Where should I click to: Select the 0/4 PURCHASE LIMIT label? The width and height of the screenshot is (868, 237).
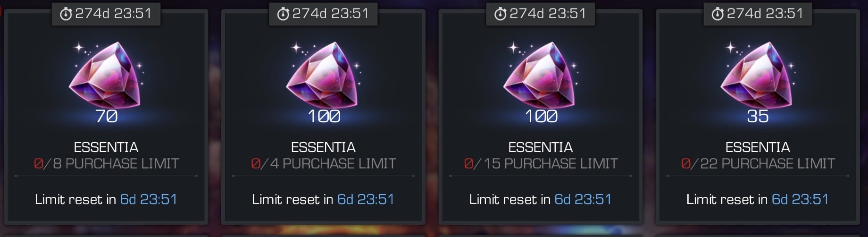click(323, 164)
